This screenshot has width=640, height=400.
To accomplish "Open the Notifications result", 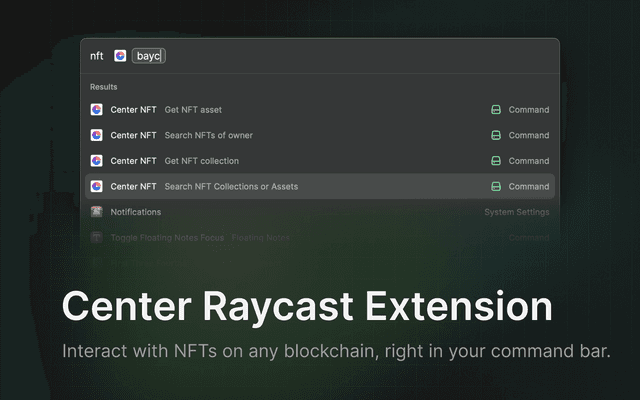I will (x=136, y=212).
